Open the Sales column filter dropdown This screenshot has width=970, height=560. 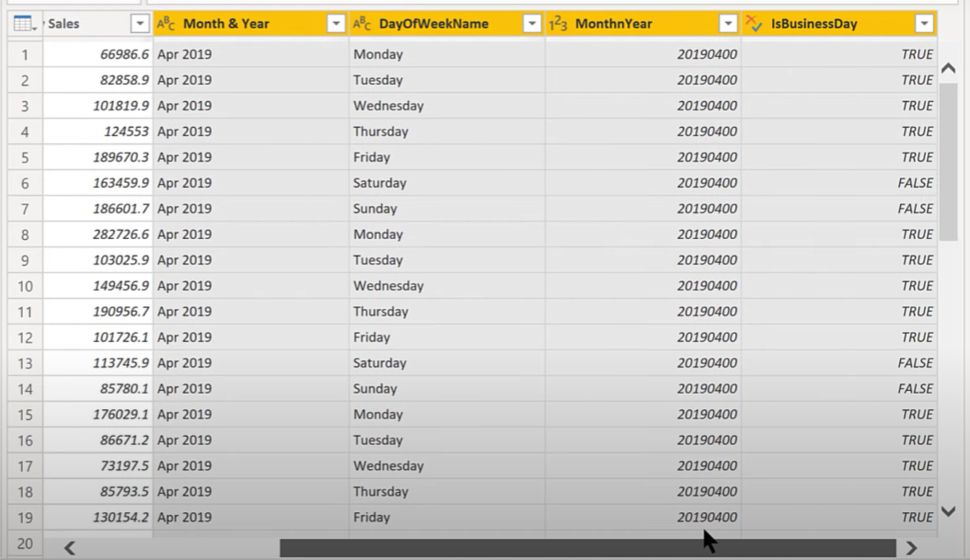coord(140,24)
